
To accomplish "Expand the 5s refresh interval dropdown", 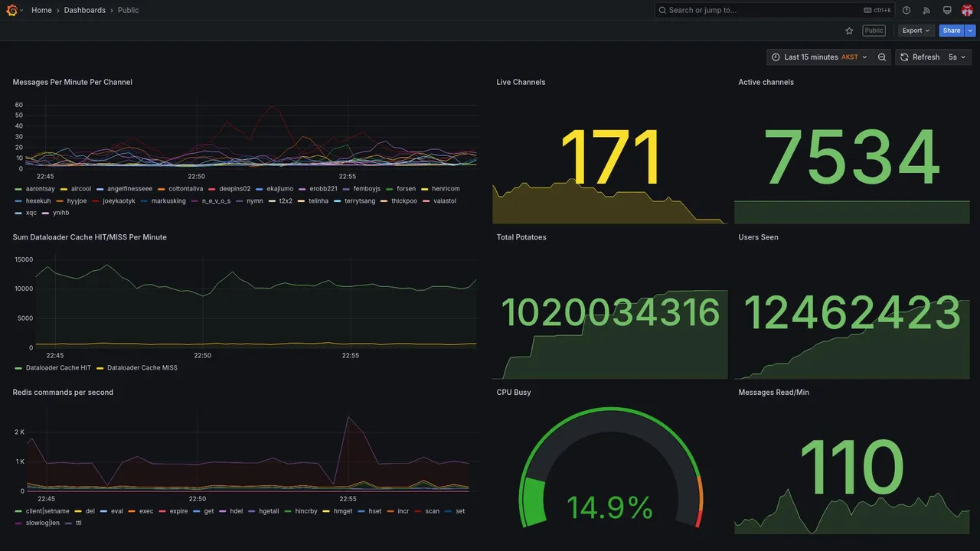I will (957, 57).
